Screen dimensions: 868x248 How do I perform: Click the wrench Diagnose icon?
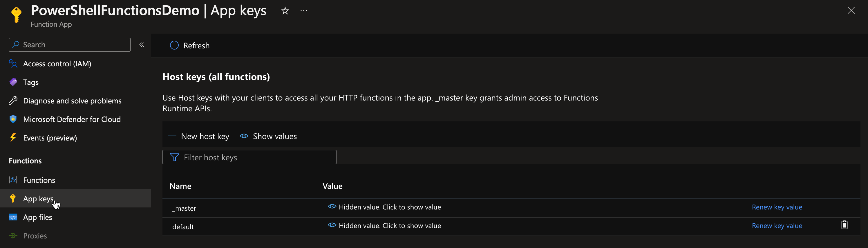pos(13,101)
